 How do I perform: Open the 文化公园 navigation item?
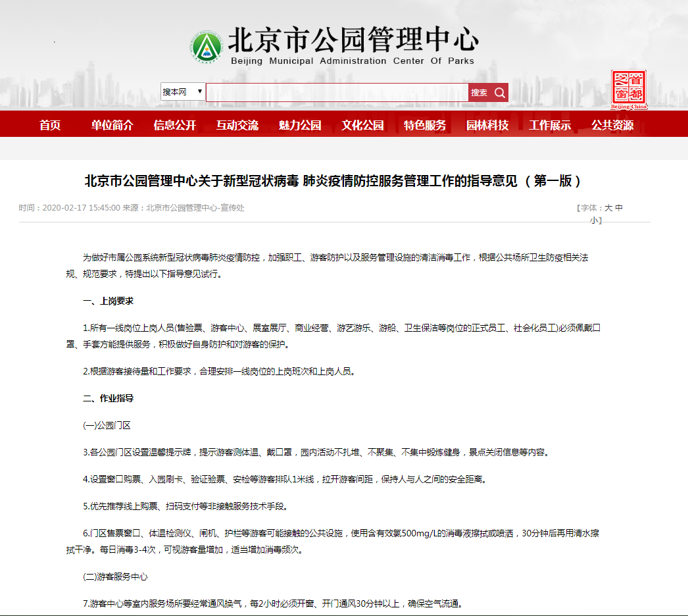(362, 125)
